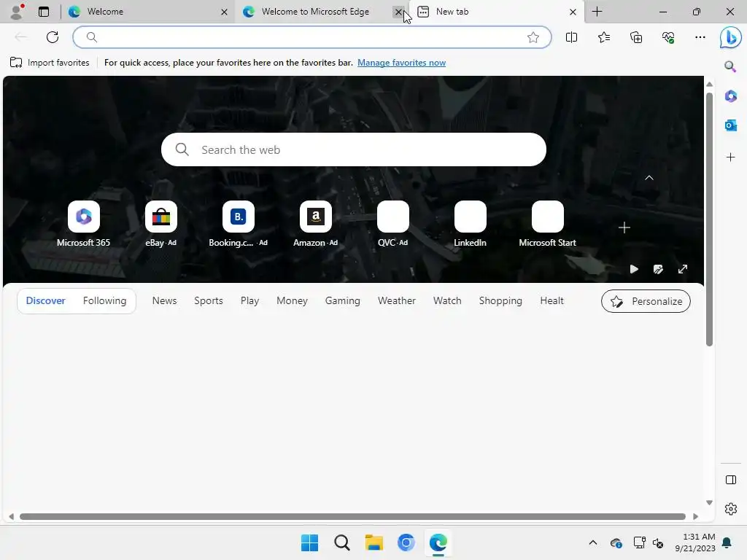Open the Split screen icon
This screenshot has height=560, width=747.
click(571, 37)
